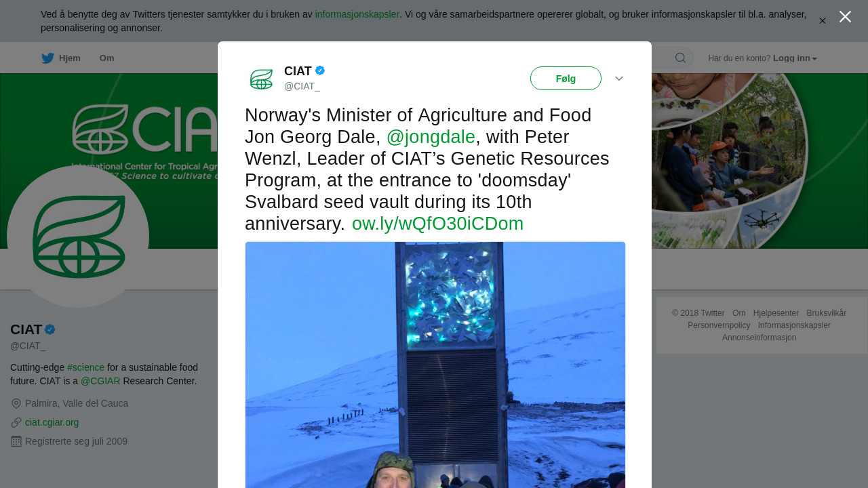
Task: Click the large CIAT profile picture
Action: (x=78, y=237)
